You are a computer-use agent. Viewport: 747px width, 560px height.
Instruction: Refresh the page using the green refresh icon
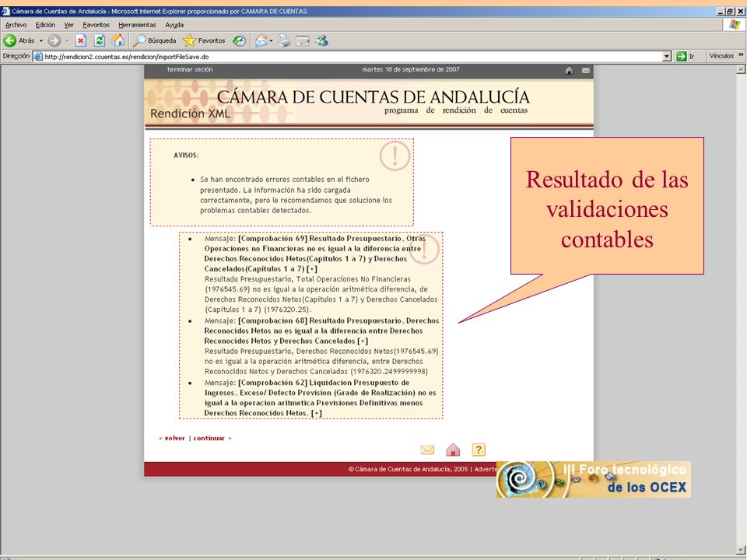[x=99, y=41]
